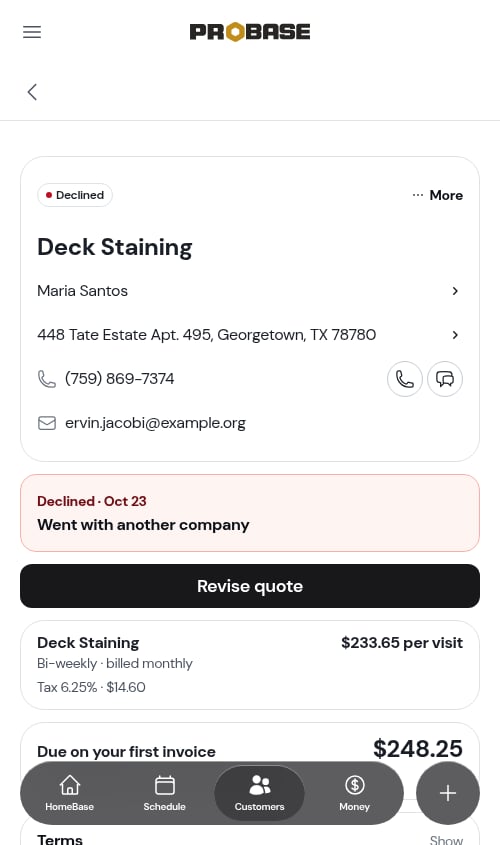Image resolution: width=500 pixels, height=845 pixels.
Task: Go back using the back arrow
Action: coord(32,92)
